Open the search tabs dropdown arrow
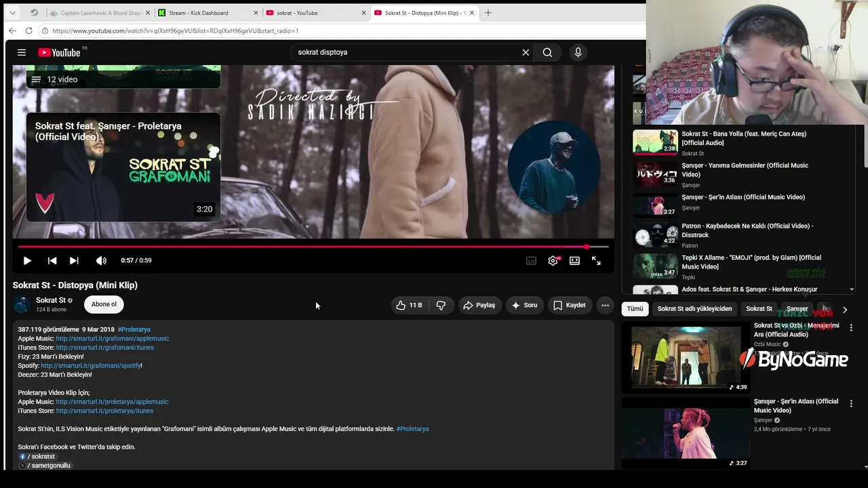This screenshot has height=488, width=868. (x=12, y=12)
